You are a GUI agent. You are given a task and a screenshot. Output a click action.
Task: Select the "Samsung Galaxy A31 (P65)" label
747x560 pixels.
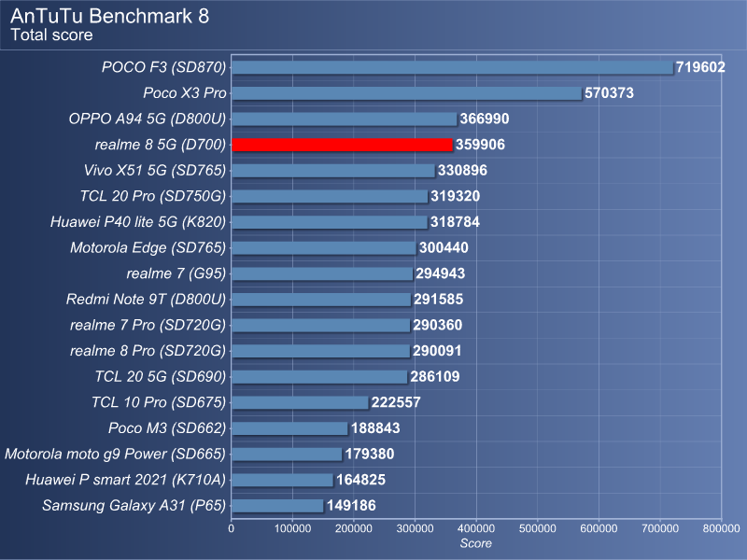coord(134,505)
